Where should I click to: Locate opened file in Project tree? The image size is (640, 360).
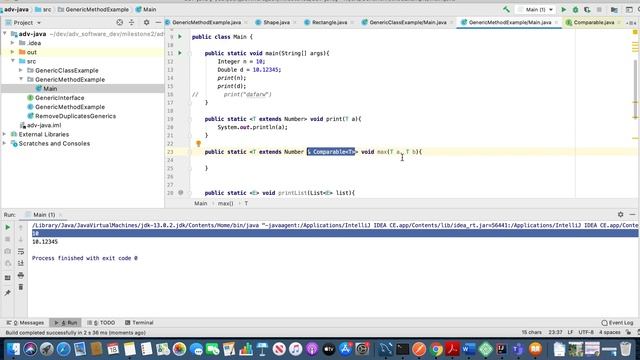coord(120,22)
